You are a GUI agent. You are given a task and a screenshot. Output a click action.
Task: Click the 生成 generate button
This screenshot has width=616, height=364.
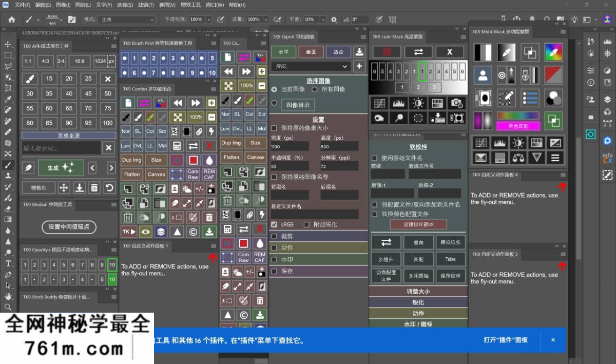[61, 168]
